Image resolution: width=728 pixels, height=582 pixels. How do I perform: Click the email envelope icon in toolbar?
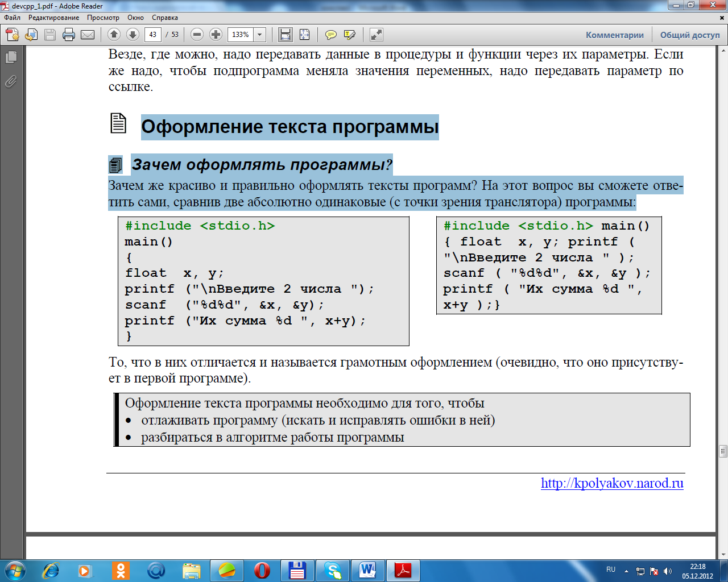pyautogui.click(x=88, y=35)
